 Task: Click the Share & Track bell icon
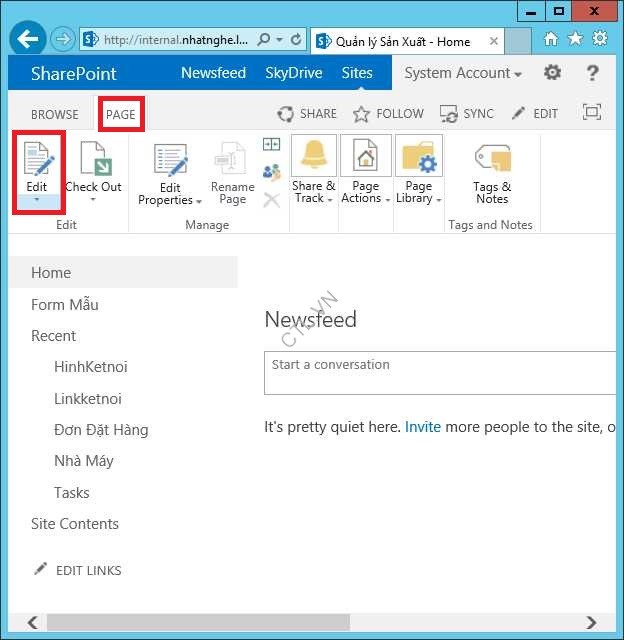[x=314, y=157]
